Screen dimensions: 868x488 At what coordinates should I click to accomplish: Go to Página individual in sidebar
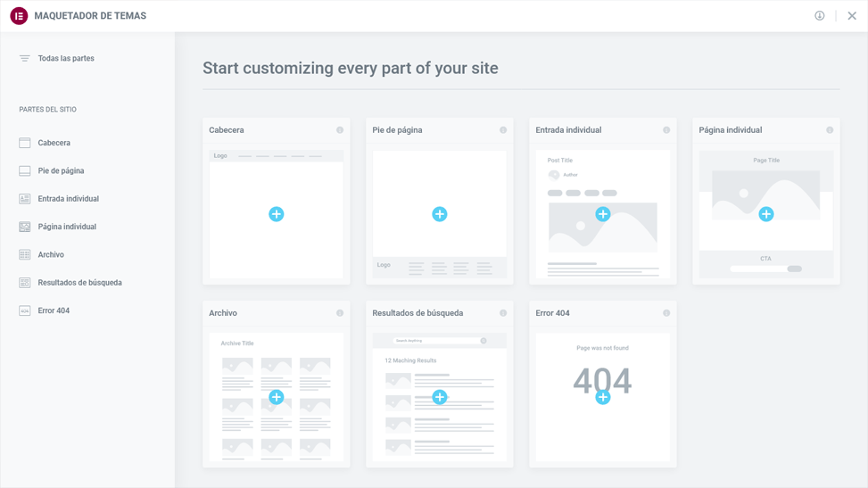(x=67, y=227)
